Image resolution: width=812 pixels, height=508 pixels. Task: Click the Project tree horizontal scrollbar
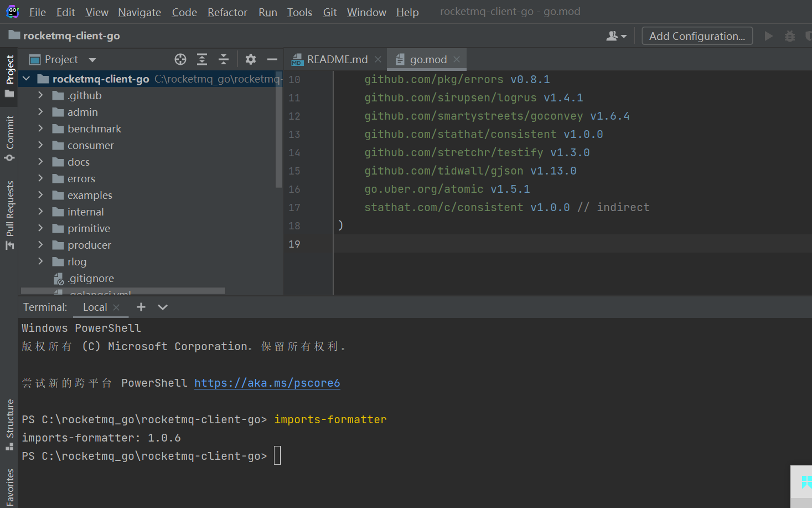(x=123, y=291)
